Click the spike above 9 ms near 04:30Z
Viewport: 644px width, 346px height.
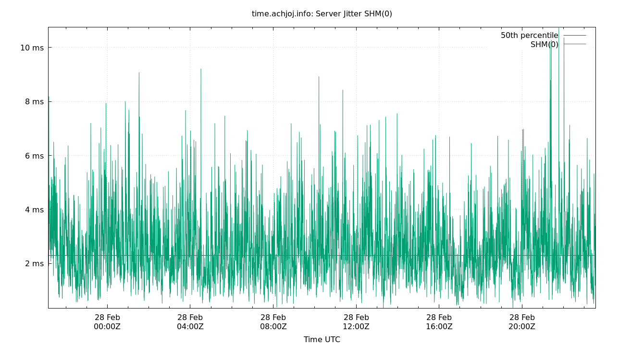202,70
